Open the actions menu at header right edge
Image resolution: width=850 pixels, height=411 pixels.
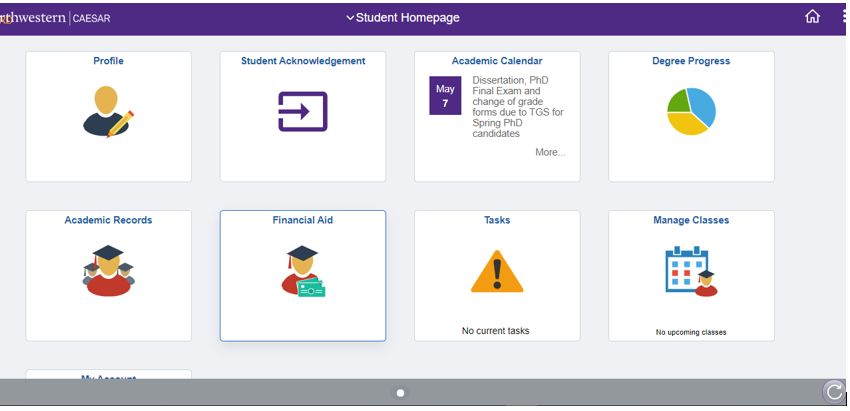(x=845, y=17)
